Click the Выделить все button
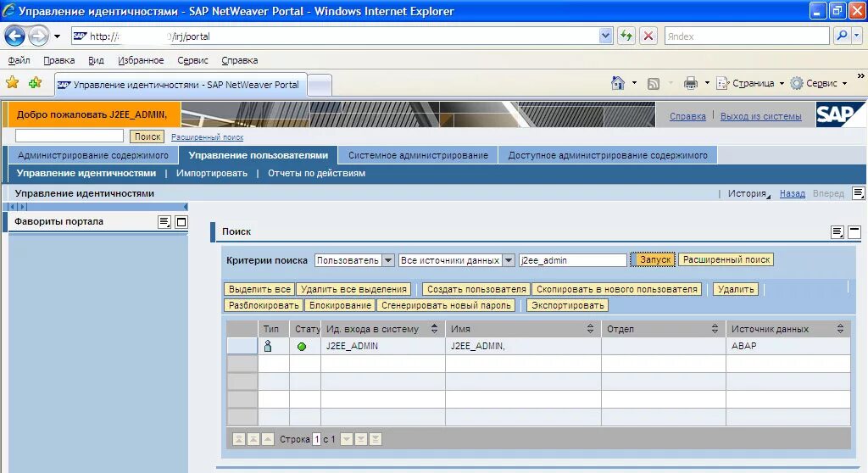 (x=259, y=289)
